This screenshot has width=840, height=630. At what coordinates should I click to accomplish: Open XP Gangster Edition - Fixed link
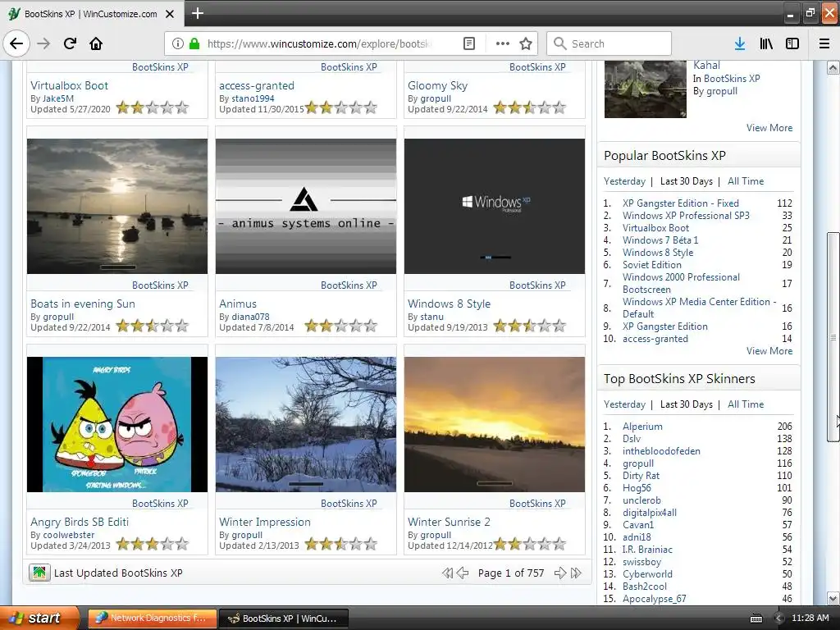(x=680, y=203)
